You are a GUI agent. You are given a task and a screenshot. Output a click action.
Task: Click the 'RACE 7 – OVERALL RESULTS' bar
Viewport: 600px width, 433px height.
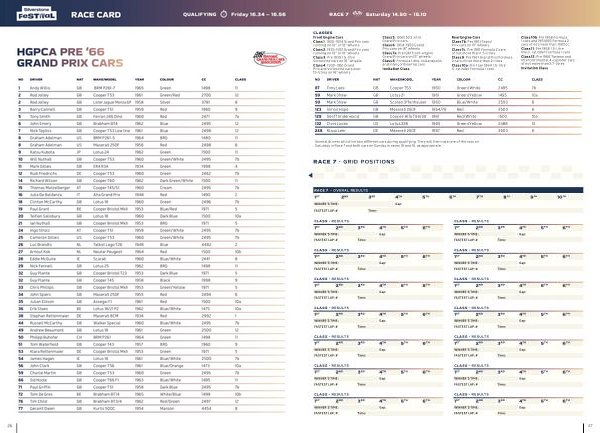pos(448,190)
